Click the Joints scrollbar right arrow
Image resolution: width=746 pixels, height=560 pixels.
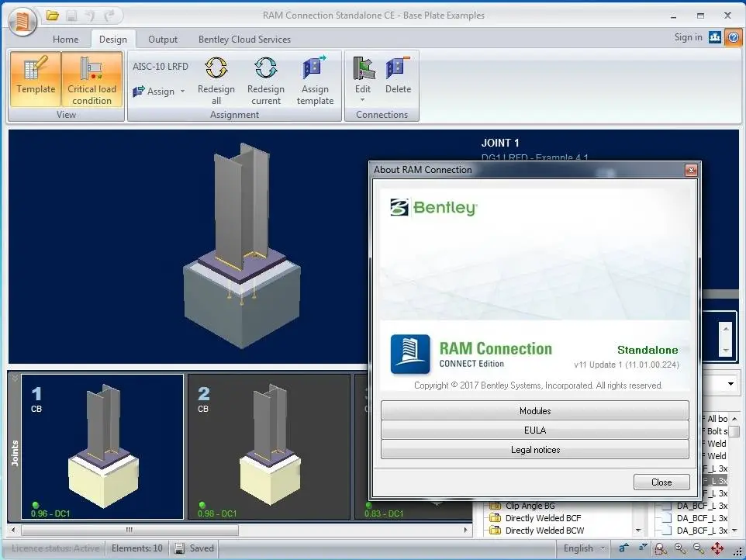[466, 530]
